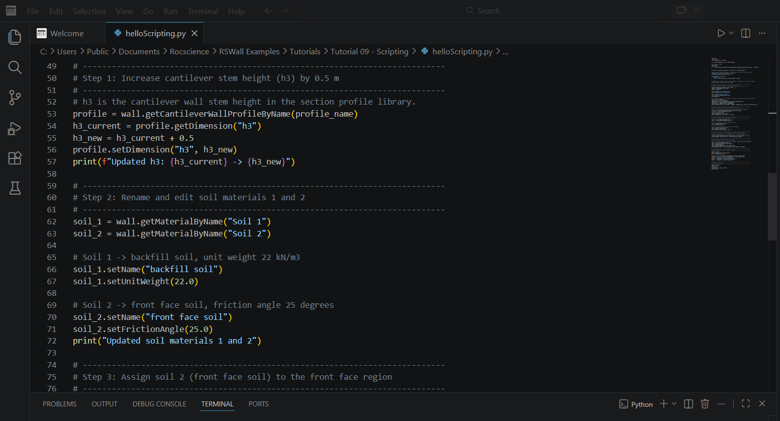This screenshot has height=421, width=780.
Task: Open the Copilot chat icon
Action: tap(682, 10)
